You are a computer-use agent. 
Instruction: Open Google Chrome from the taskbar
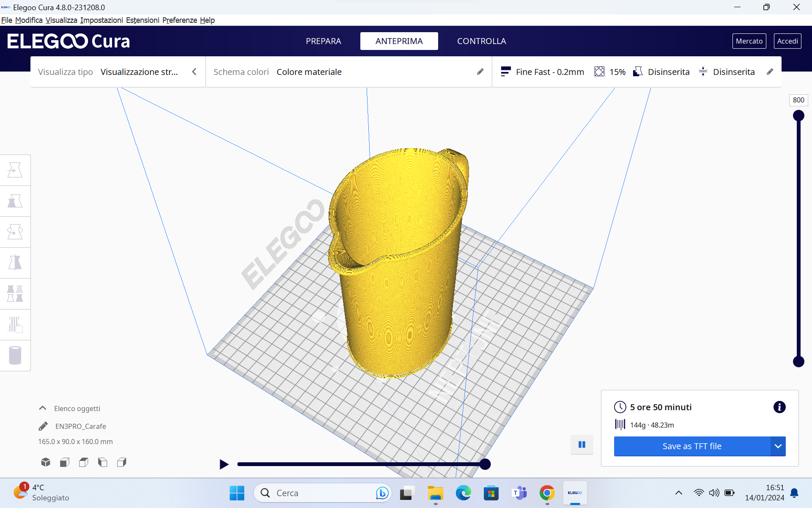(547, 493)
